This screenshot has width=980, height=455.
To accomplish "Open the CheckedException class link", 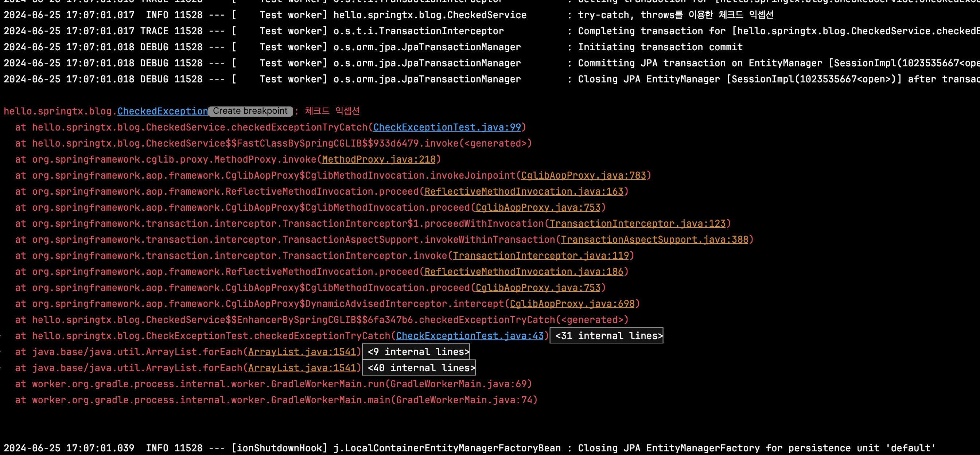I will coord(163,112).
